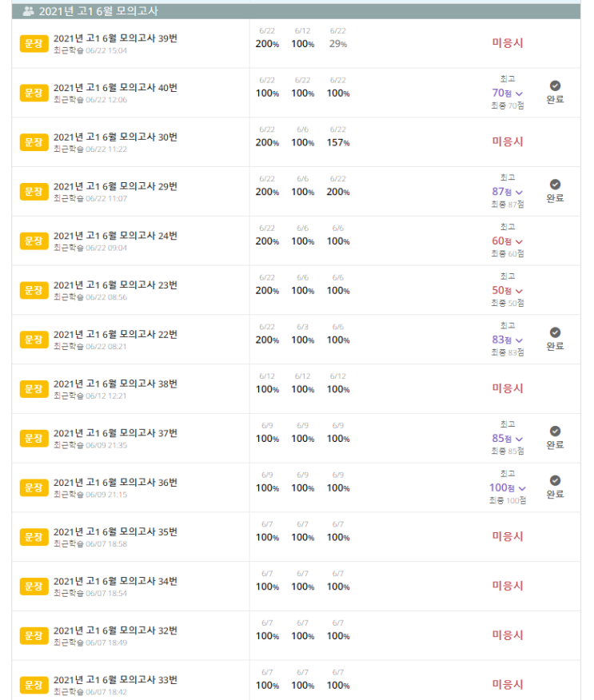Click the 문장 badge for question 38번

coord(34,388)
